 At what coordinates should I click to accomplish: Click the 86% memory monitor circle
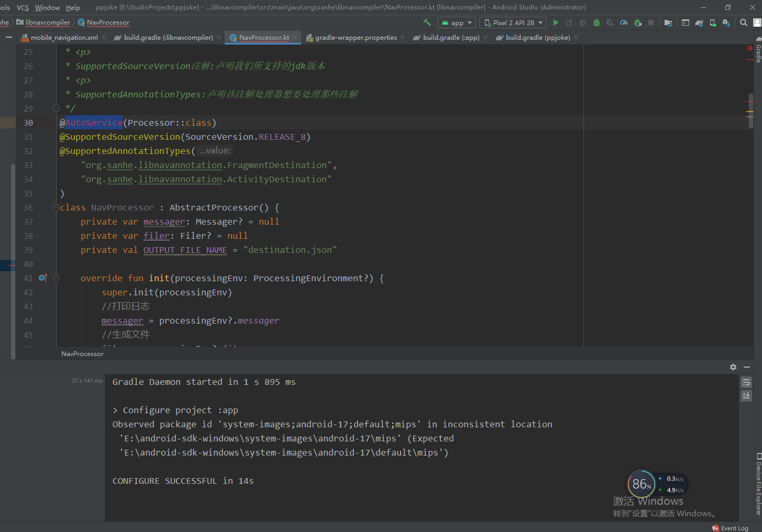642,484
